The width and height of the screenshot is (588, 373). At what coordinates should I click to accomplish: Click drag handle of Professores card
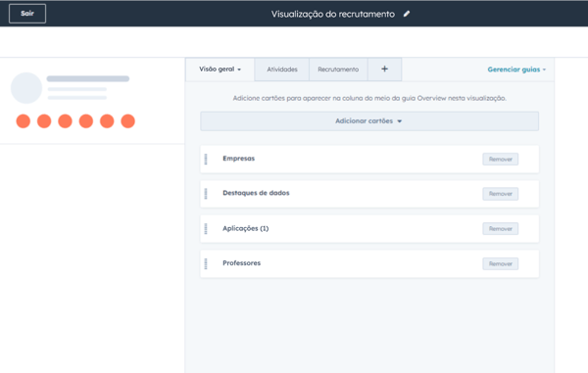coord(206,263)
